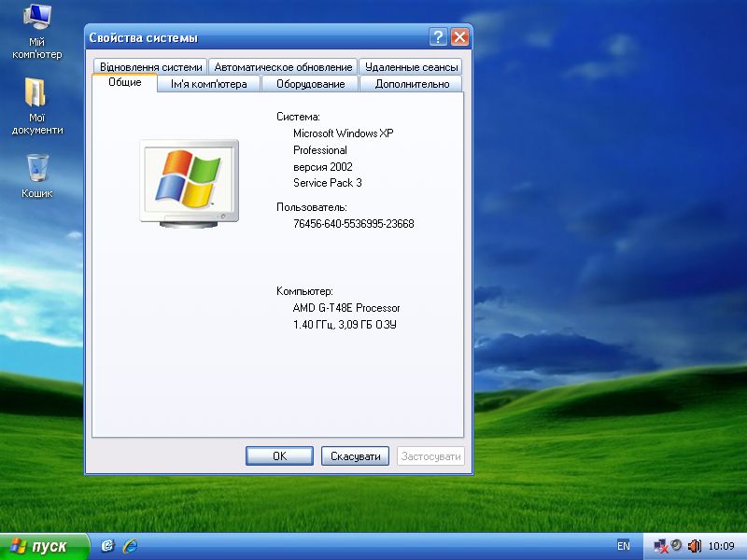The width and height of the screenshot is (747, 560).
Task: Click the Professional edition text
Action: (320, 150)
